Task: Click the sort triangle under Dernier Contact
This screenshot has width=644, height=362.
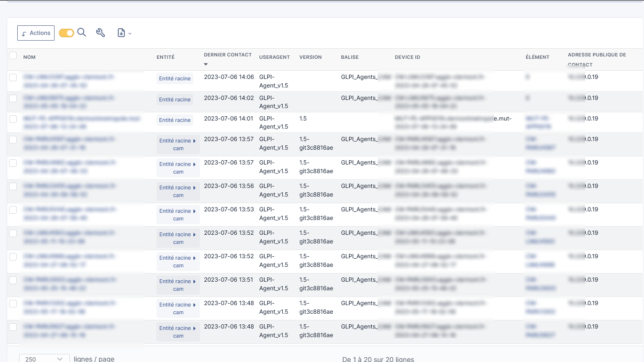Action: tap(206, 64)
